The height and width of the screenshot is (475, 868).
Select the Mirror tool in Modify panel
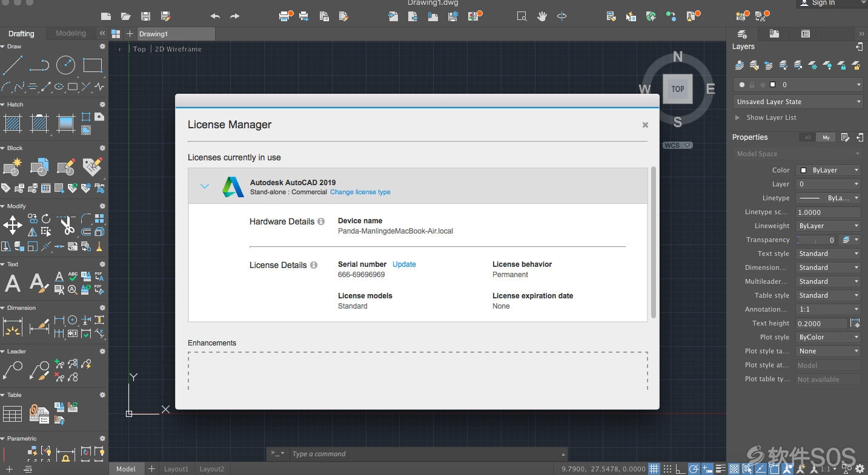tap(33, 232)
